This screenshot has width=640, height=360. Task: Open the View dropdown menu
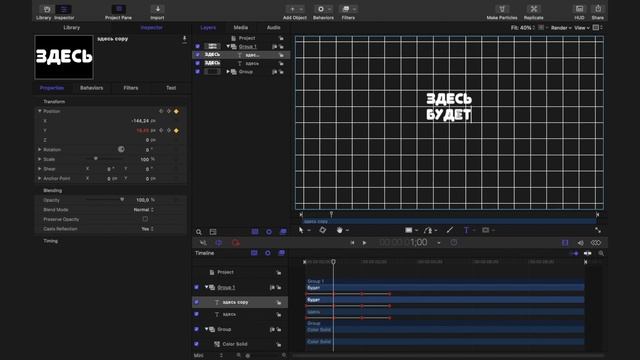click(582, 28)
